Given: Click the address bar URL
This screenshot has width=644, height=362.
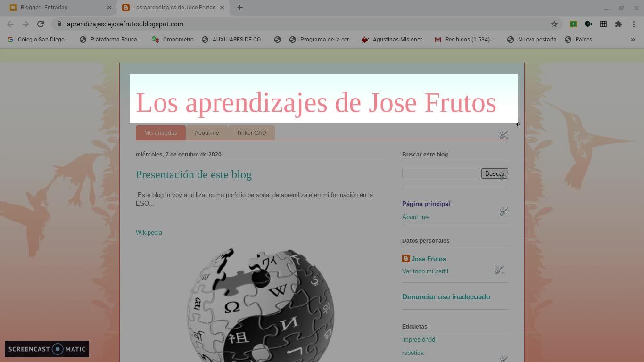Looking at the screenshot, I should (x=125, y=24).
